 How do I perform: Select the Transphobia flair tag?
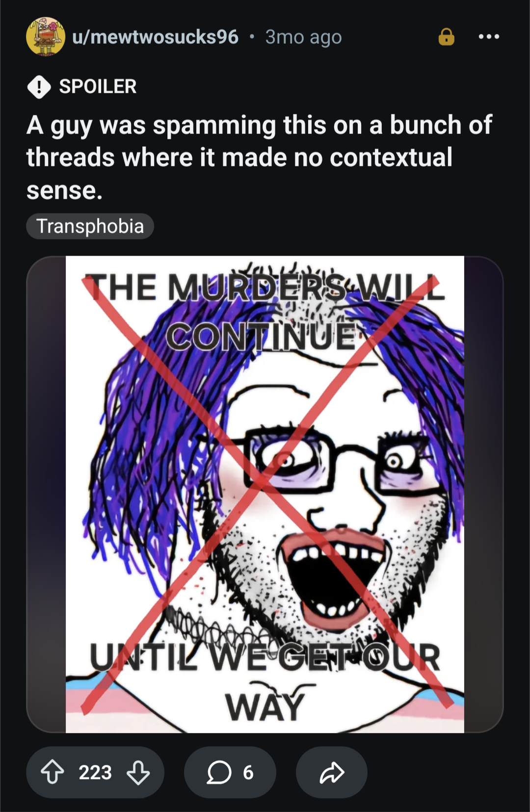[x=90, y=226]
